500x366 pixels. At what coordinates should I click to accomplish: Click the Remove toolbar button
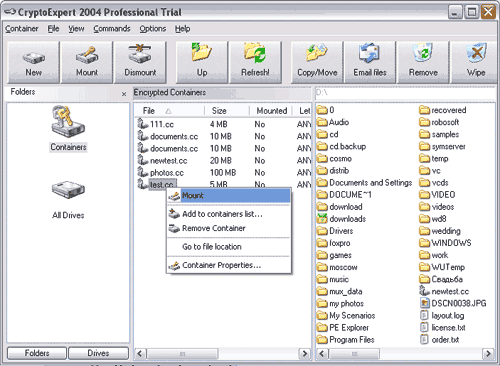pos(423,62)
